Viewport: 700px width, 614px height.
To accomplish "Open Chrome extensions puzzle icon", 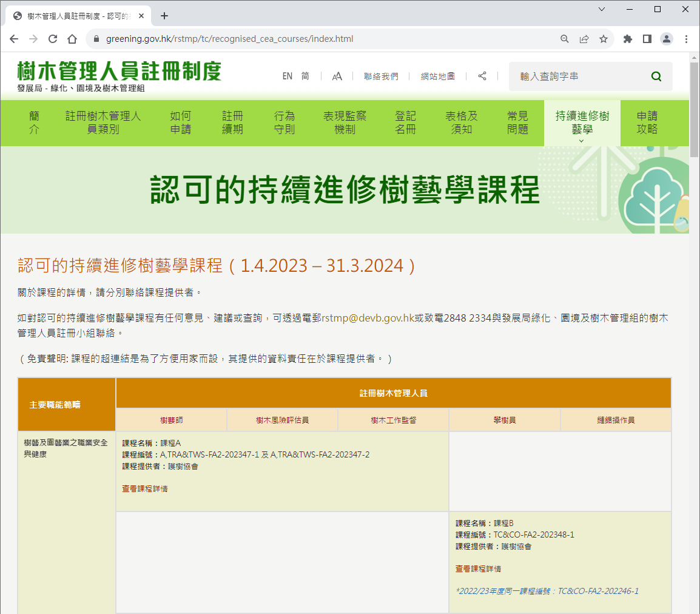I will [x=628, y=39].
